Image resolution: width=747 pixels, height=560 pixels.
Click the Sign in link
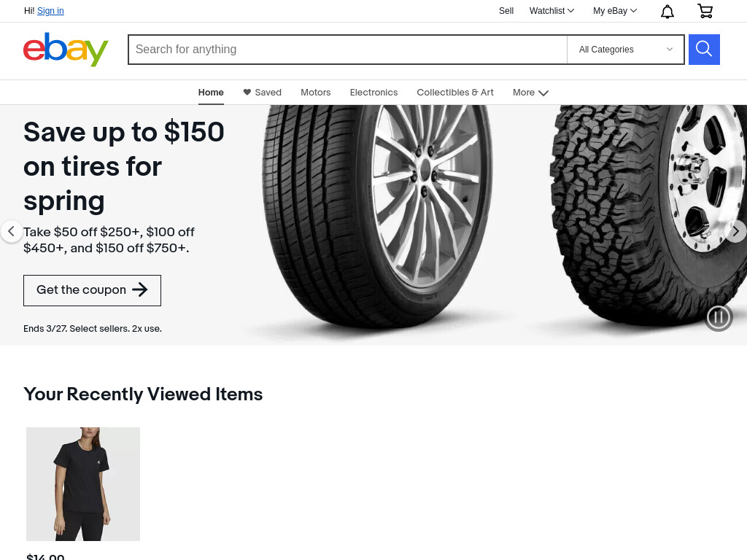[50, 10]
